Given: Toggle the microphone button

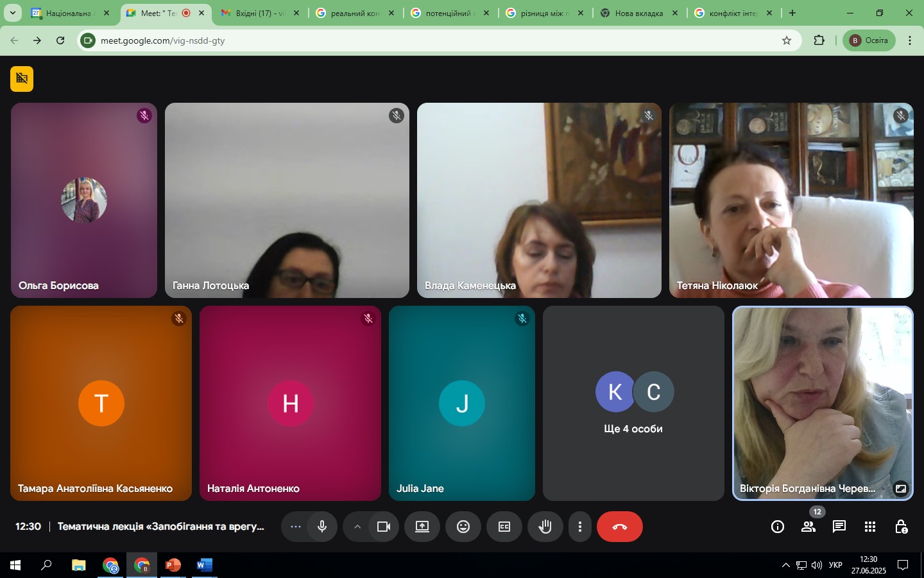Looking at the screenshot, I should coord(322,527).
